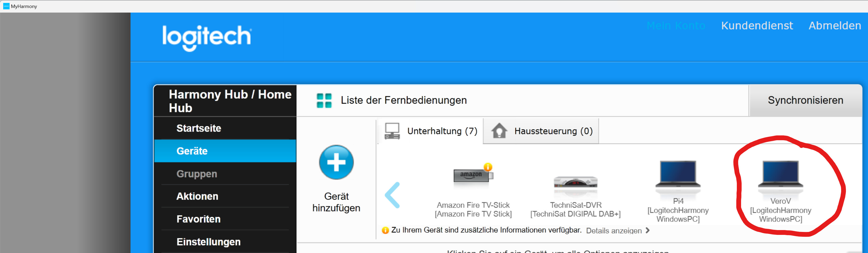Click Gerät hinzufügen label
The height and width of the screenshot is (253, 868).
[x=336, y=202]
